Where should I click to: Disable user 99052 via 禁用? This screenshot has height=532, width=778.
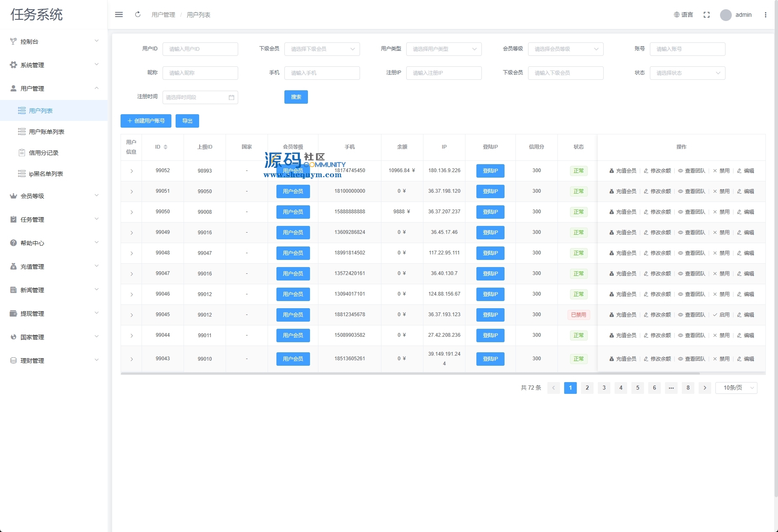(721, 171)
